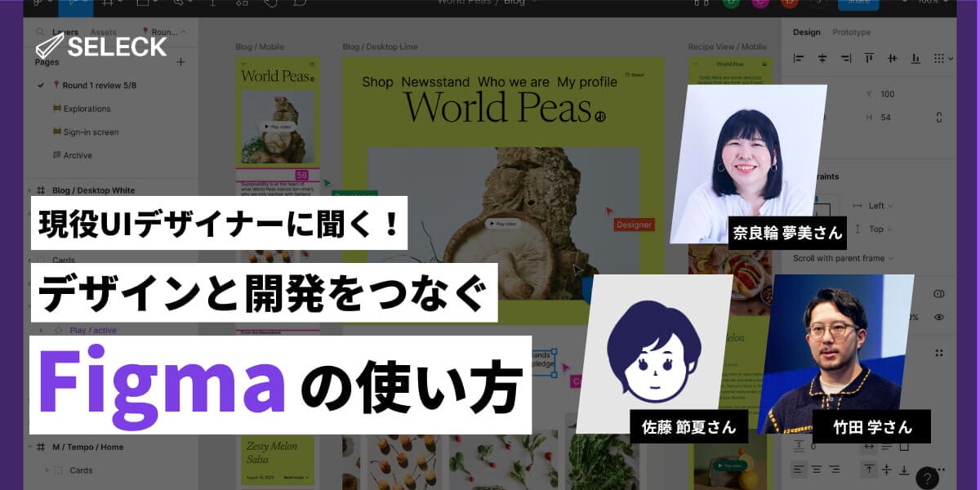Screen dimensions: 980x490
Task: Open the Design tab
Action: click(807, 32)
